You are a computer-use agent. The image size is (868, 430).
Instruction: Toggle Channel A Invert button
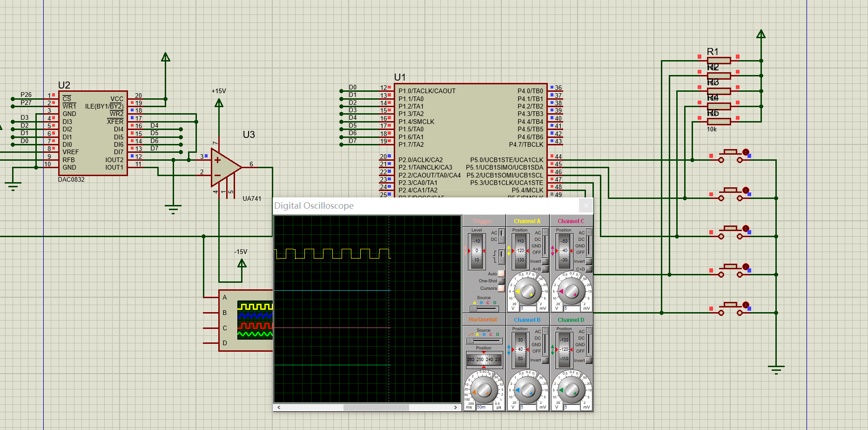pos(545,261)
